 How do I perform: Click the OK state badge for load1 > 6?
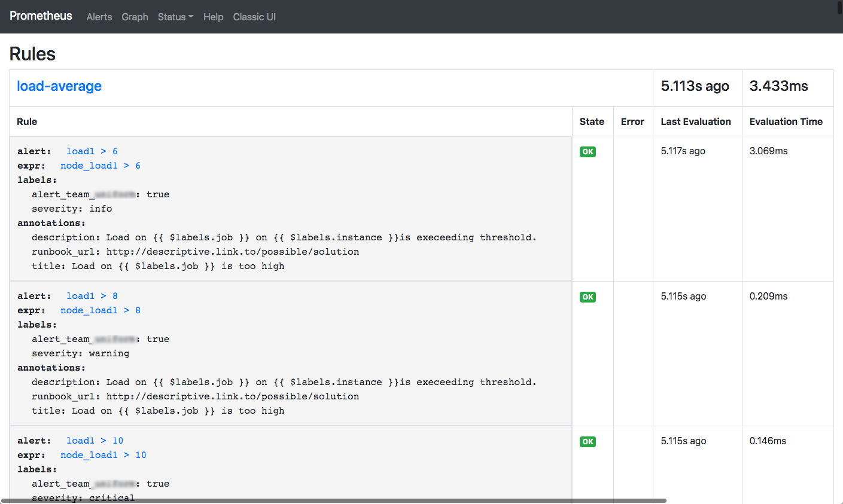(x=588, y=152)
